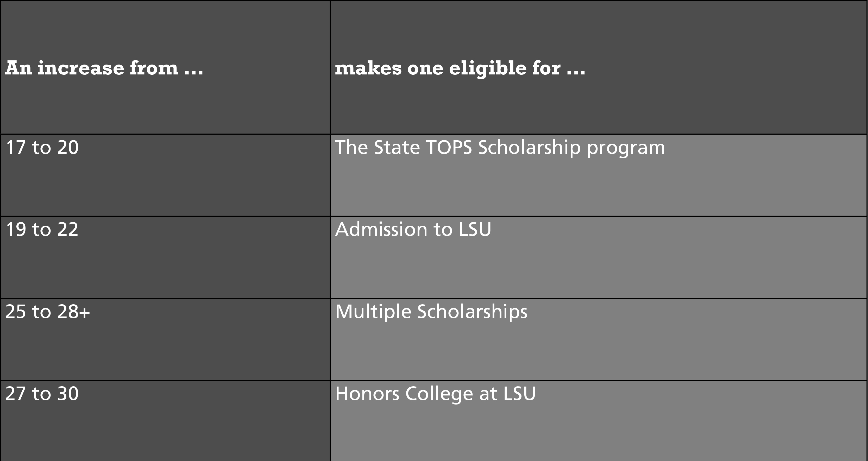
Task: Click the number '30' in last row
Action: (x=68, y=394)
